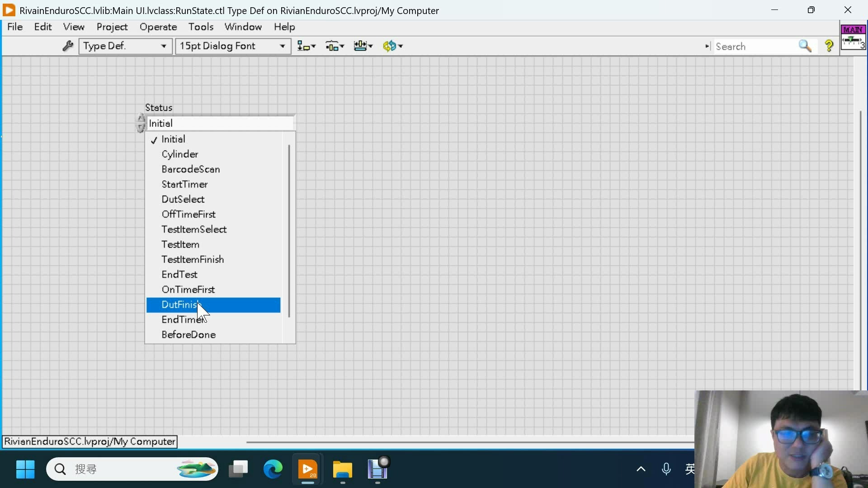868x488 pixels.
Task: Toggle TestItemFinish in the enum list
Action: pos(192,259)
